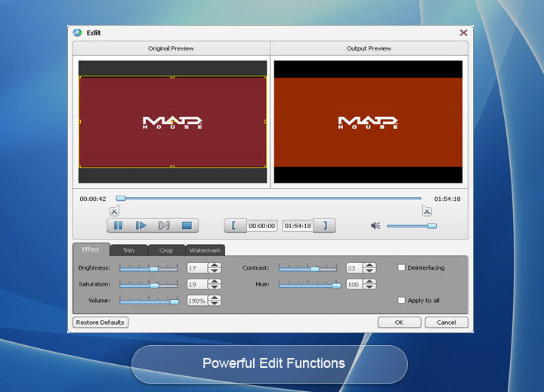Click the Brightness slider handle
The image size is (544, 392).
[x=153, y=269]
